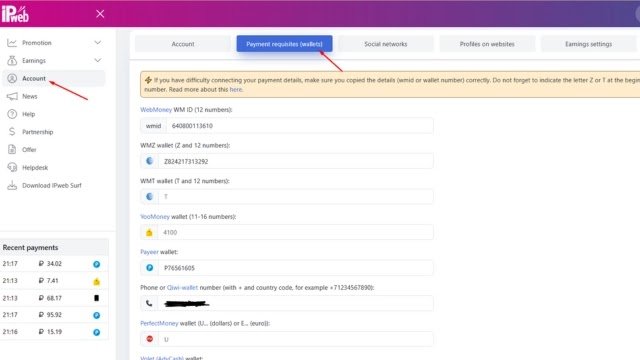Click the 68.17 recent payment amount

(50, 298)
